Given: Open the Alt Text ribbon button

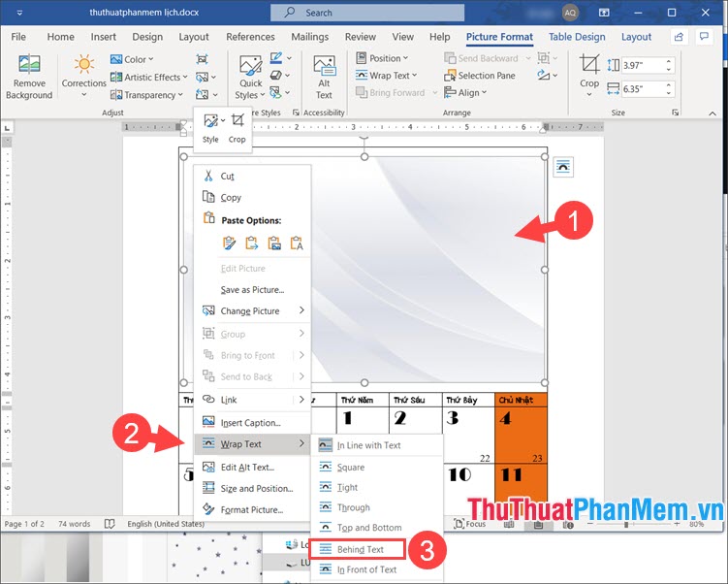Looking at the screenshot, I should pos(324,78).
